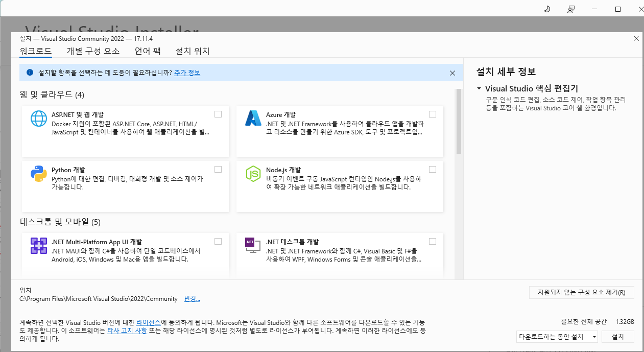Click the 추가 정보 link
This screenshot has height=352, width=644.
coord(187,73)
